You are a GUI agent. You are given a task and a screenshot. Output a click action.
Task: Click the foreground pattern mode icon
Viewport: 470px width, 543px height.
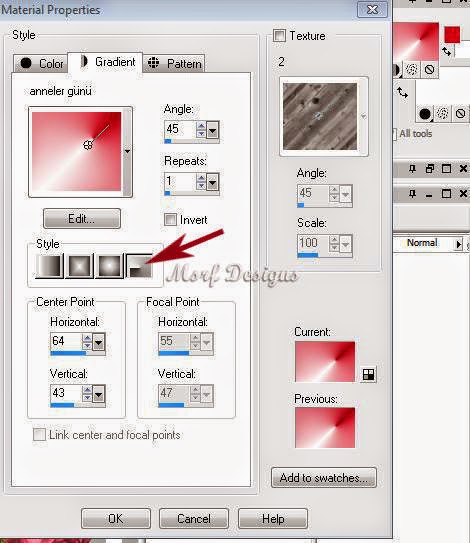tap(412, 70)
